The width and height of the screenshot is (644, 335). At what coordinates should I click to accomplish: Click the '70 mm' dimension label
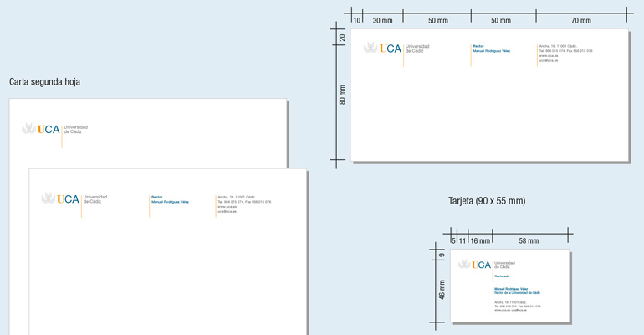click(x=580, y=21)
